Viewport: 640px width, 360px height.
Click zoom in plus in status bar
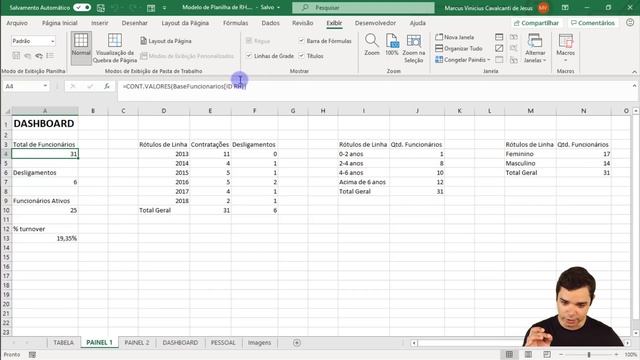click(x=616, y=354)
